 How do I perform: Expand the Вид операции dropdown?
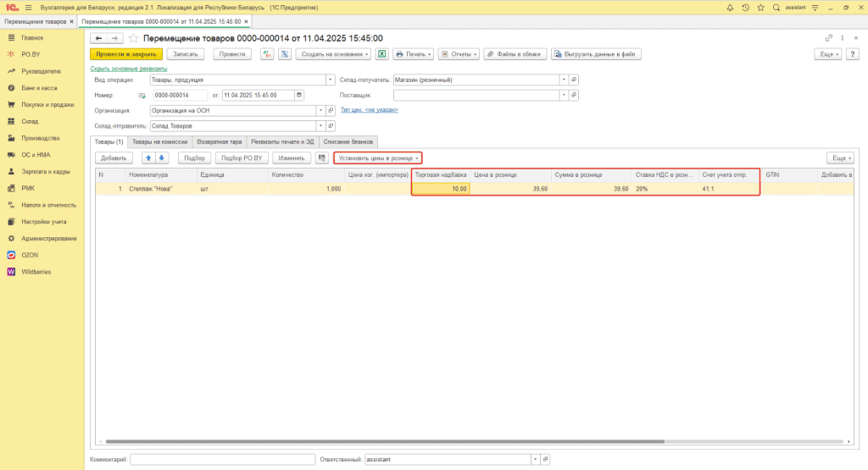tap(330, 80)
